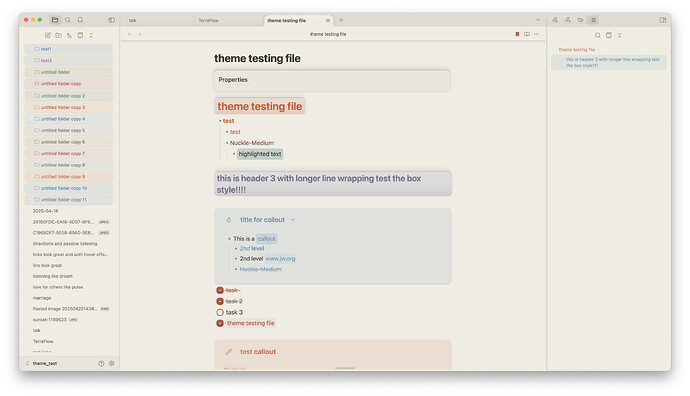Open the outgoing links panel
The width and height of the screenshot is (690, 396).
pos(568,20)
